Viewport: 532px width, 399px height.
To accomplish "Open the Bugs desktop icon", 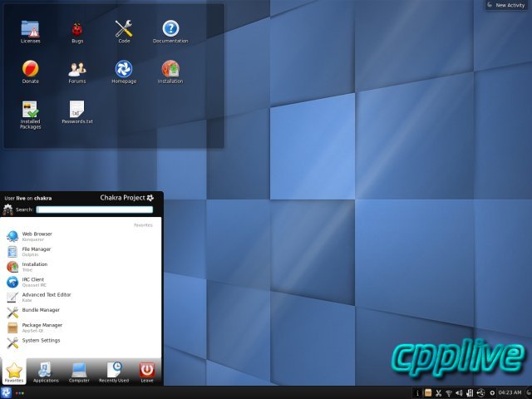I will (77, 32).
